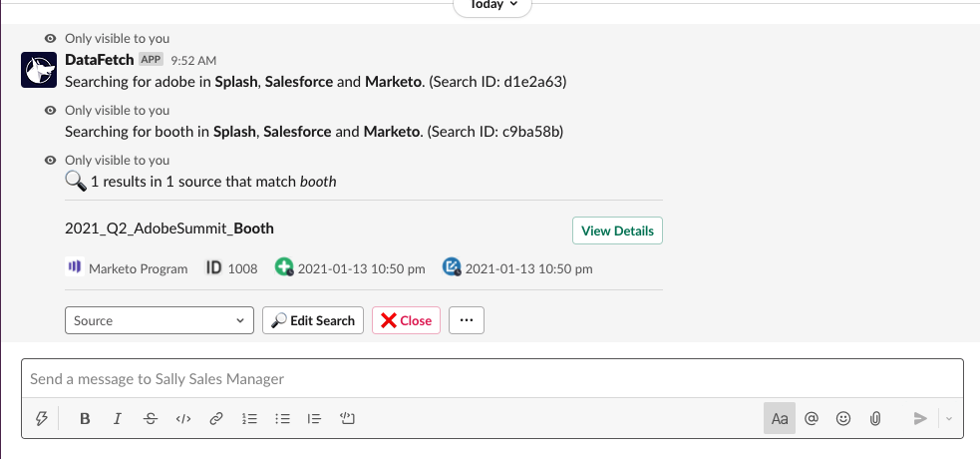The height and width of the screenshot is (459, 980).
Task: Insert a code block
Action: pos(348,419)
